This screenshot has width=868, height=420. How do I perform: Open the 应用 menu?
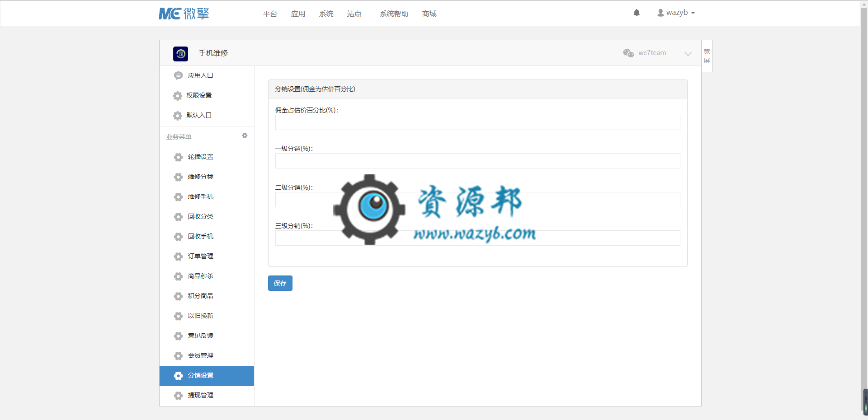[x=298, y=14]
